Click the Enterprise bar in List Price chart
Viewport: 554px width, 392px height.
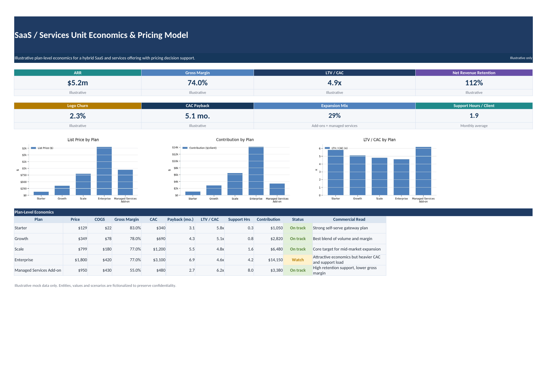click(x=104, y=171)
